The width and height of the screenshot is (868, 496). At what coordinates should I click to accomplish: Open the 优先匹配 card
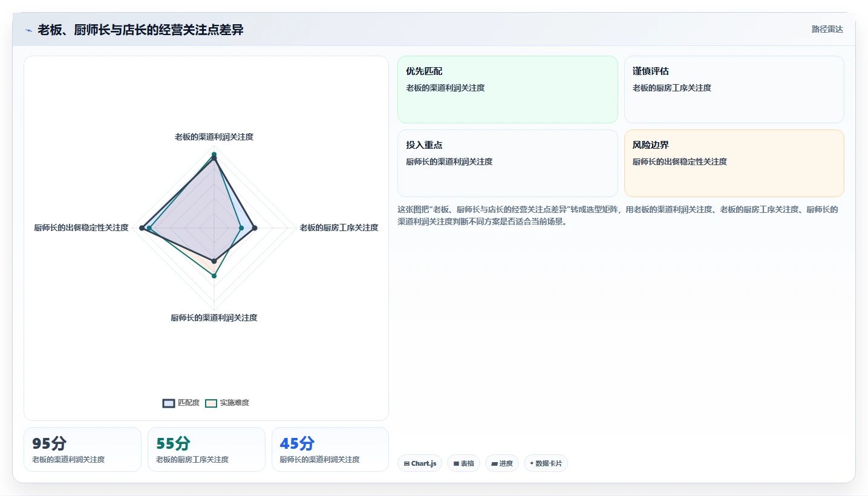[x=507, y=90]
